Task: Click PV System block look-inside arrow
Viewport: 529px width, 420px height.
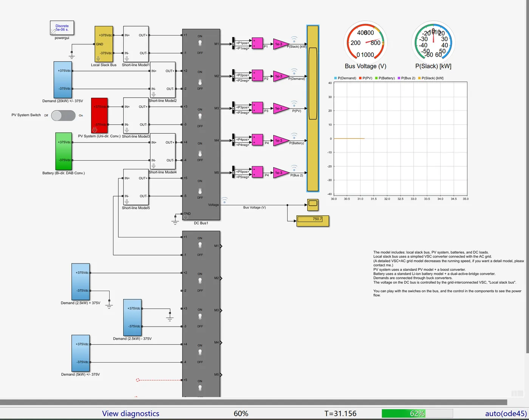Action: [95, 130]
